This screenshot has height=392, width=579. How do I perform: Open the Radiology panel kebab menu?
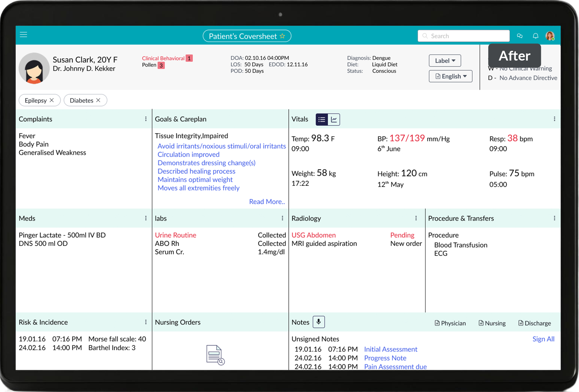[x=416, y=218]
